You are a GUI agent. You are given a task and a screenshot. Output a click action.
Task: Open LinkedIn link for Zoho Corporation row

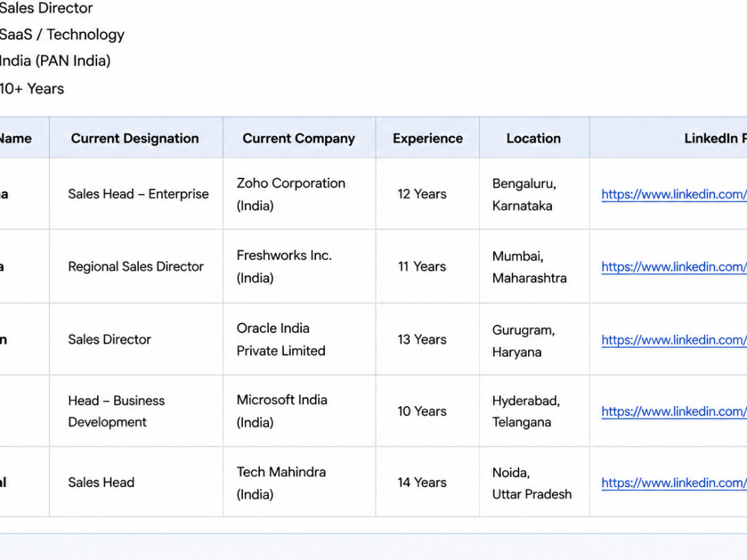tap(674, 194)
